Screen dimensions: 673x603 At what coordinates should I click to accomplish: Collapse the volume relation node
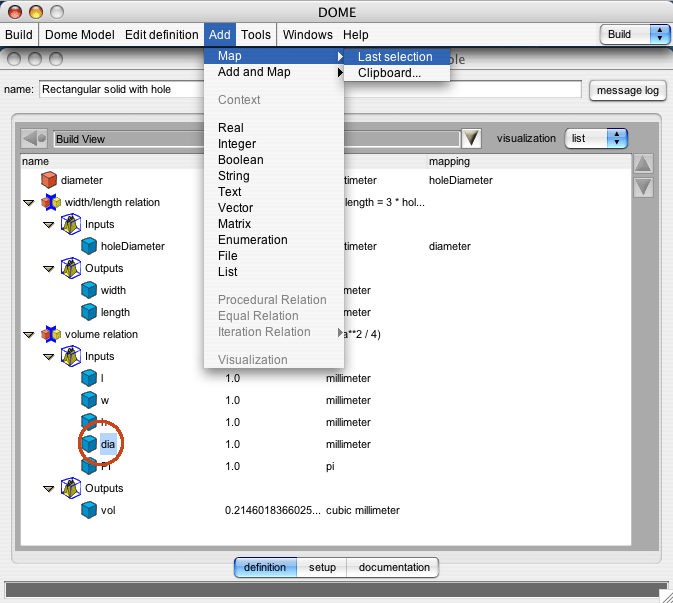[29, 334]
